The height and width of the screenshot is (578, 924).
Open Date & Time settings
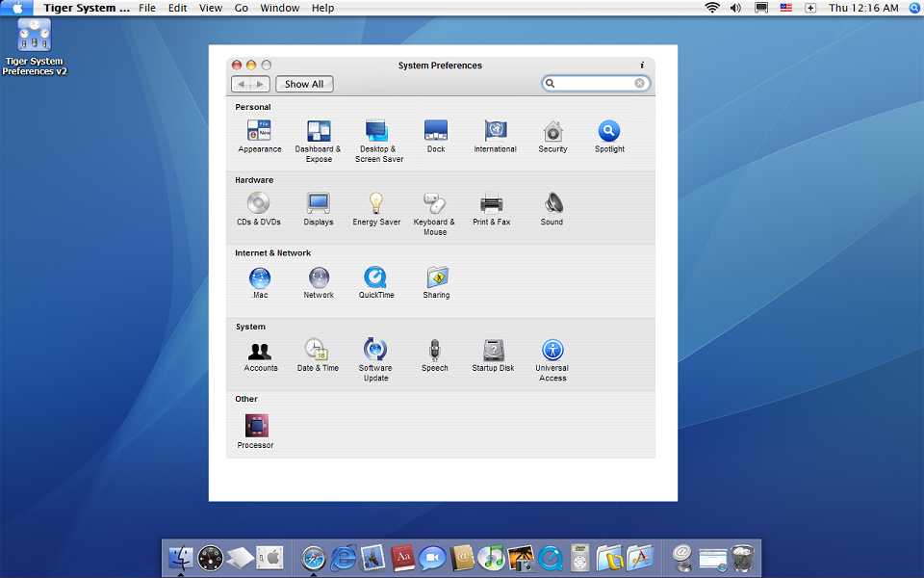[318, 355]
